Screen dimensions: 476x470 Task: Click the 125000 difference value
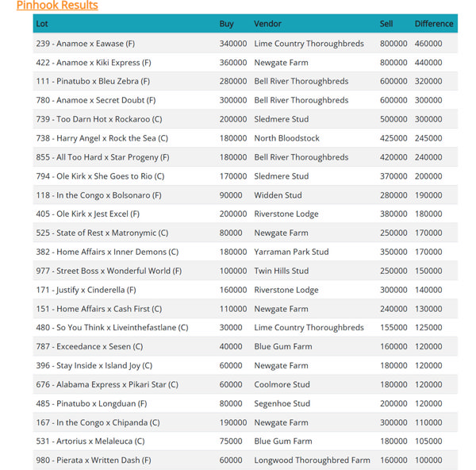click(x=428, y=328)
